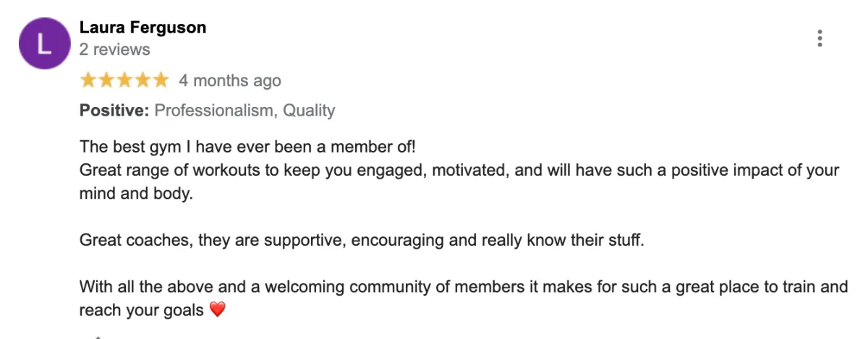Click the first gold rating star
Viewport: 868px width, 339px height.
(88, 80)
